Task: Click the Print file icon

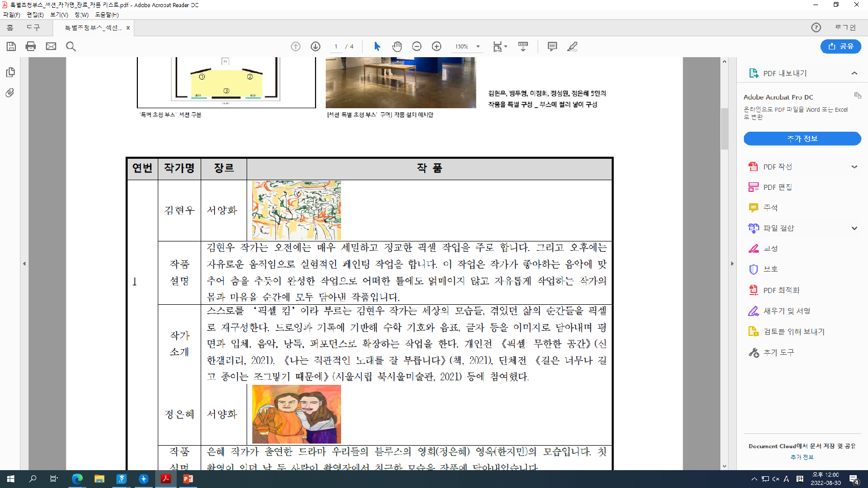Action: 31,46
